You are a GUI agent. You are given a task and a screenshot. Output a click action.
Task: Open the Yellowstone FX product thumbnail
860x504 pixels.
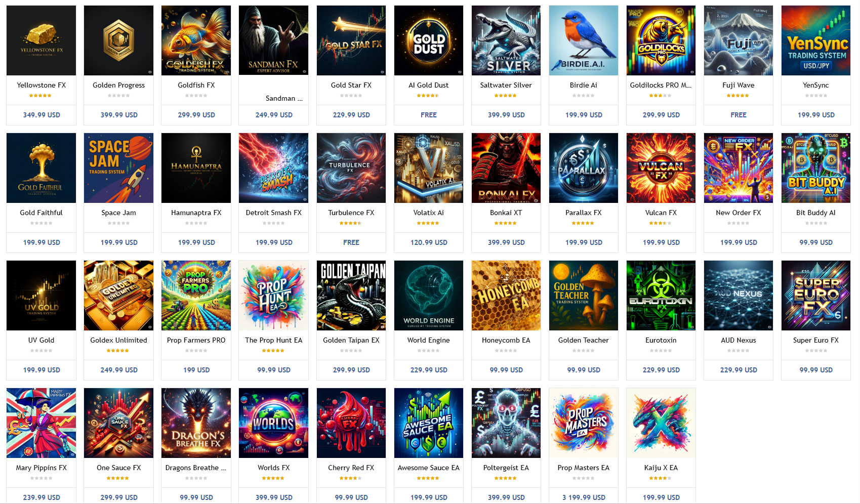click(x=42, y=40)
